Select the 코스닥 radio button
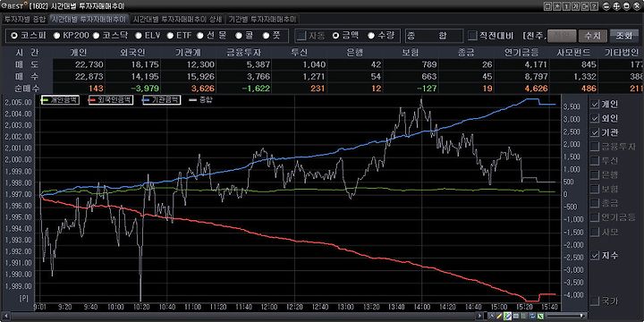The width and height of the screenshot is (644, 322). tap(96, 36)
